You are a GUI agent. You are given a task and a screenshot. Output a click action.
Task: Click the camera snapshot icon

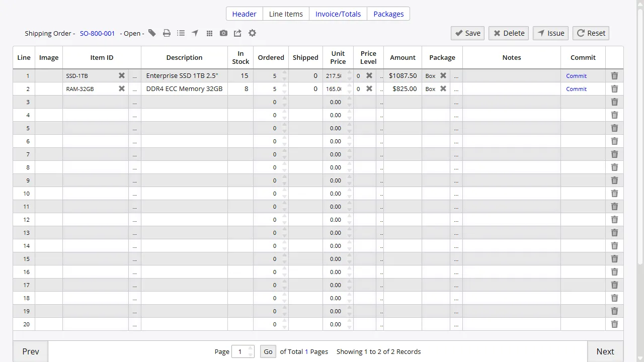point(223,33)
